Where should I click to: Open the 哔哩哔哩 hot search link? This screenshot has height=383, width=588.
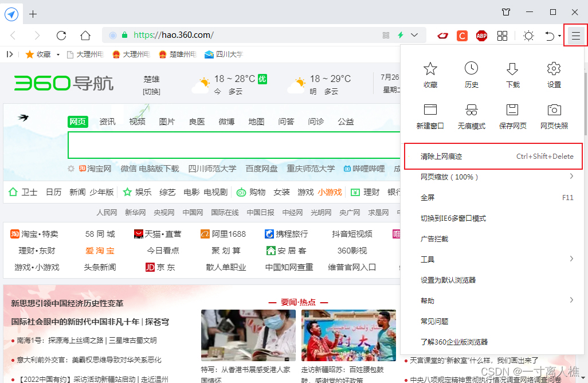364,169
